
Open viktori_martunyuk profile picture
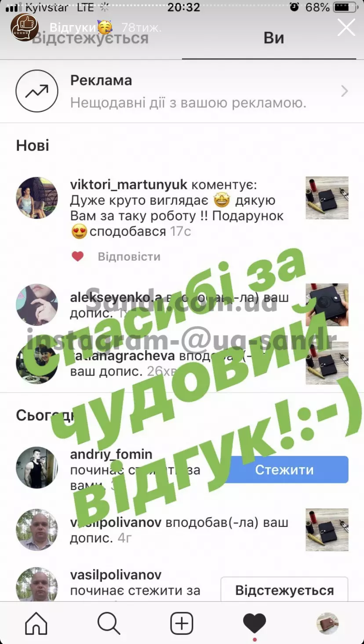37,198
